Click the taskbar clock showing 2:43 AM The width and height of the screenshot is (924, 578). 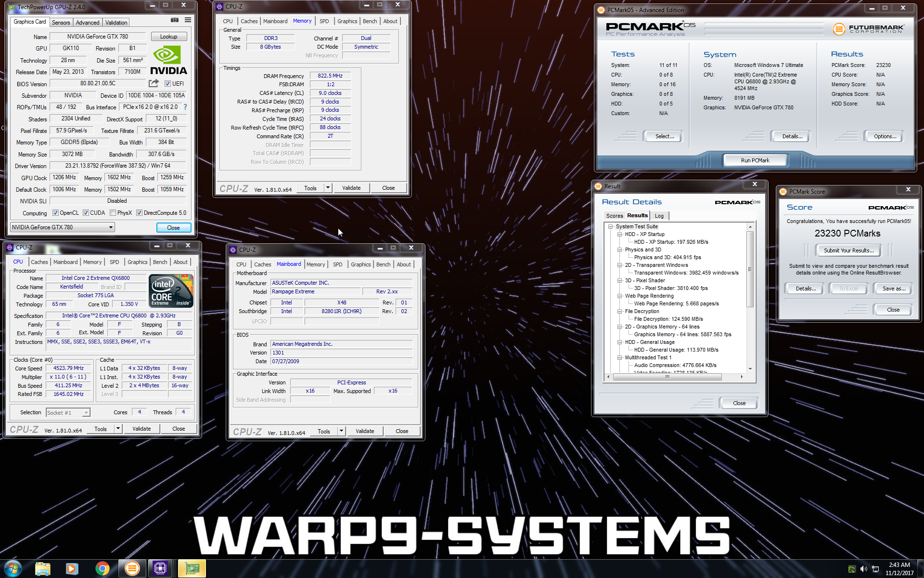point(899,569)
